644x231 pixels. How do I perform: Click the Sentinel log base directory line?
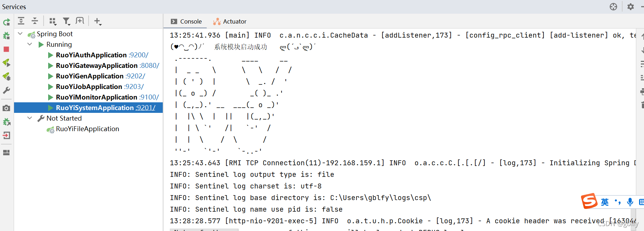[x=301, y=198]
